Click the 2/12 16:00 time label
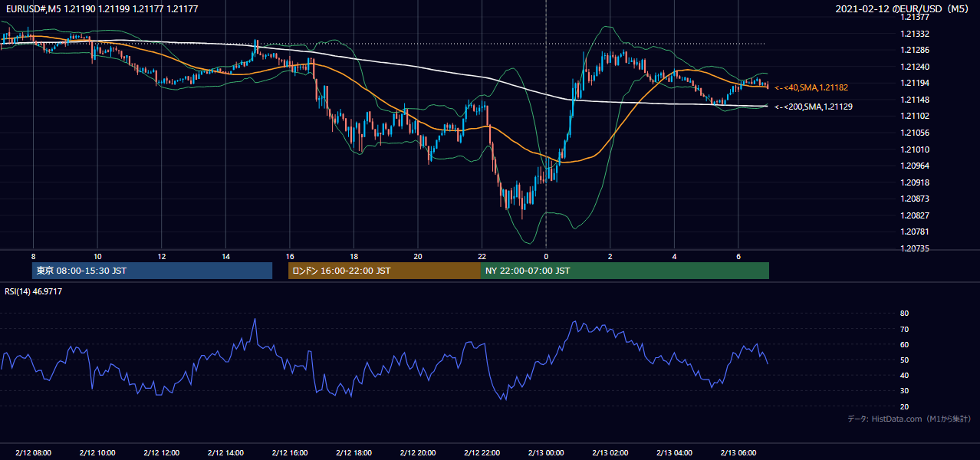980x460 pixels. point(289,453)
